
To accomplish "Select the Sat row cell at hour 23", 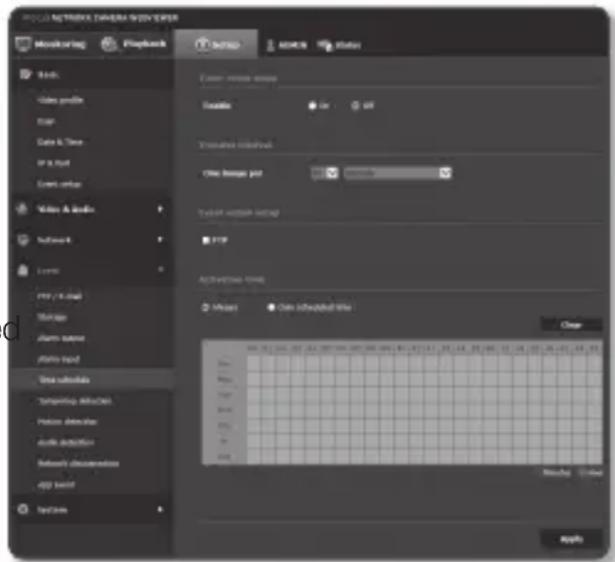I will 595,457.
